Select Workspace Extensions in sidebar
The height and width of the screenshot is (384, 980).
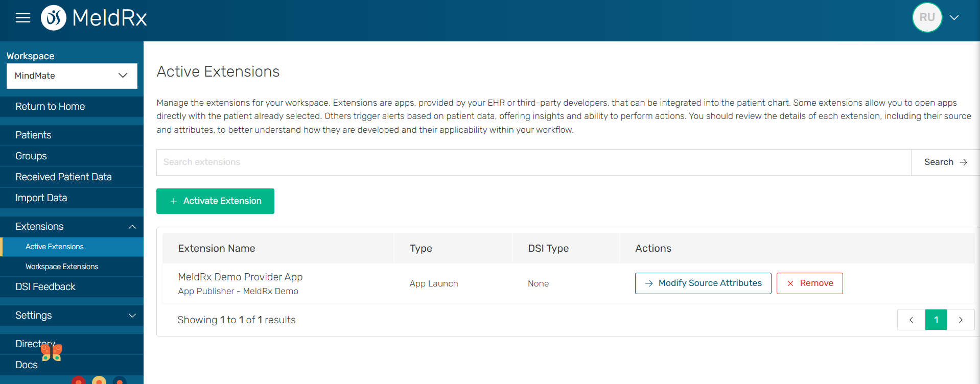click(72, 267)
